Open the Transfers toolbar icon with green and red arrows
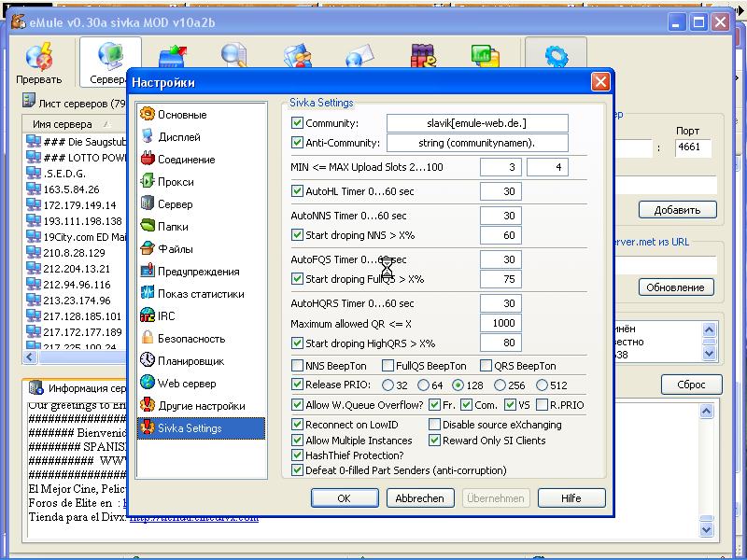The image size is (747, 560). click(x=173, y=55)
